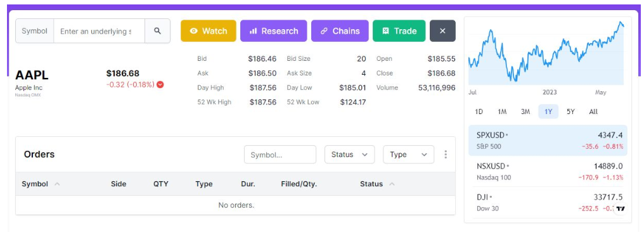Click the 'No orders.' message
Viewport: 644px width, 237px height.
(236, 205)
